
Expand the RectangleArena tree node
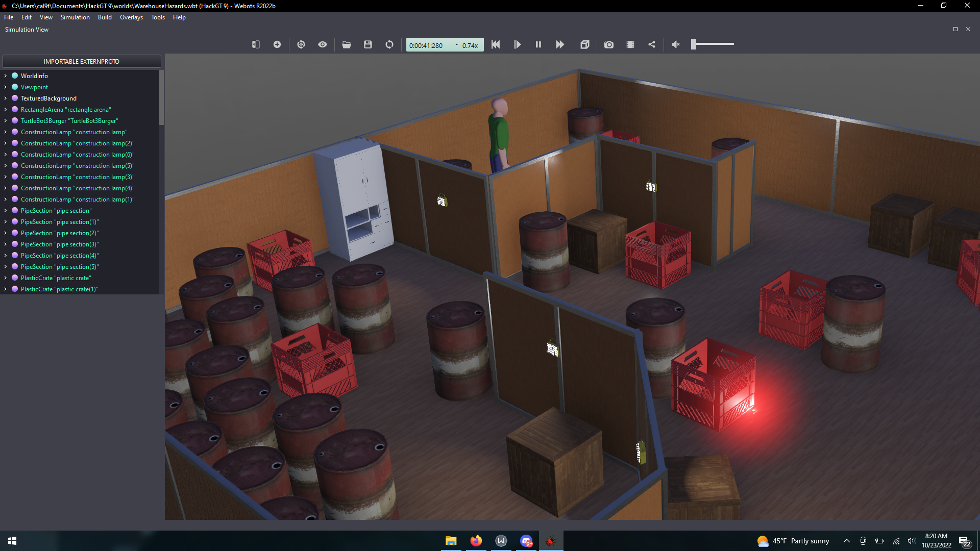[x=6, y=110]
